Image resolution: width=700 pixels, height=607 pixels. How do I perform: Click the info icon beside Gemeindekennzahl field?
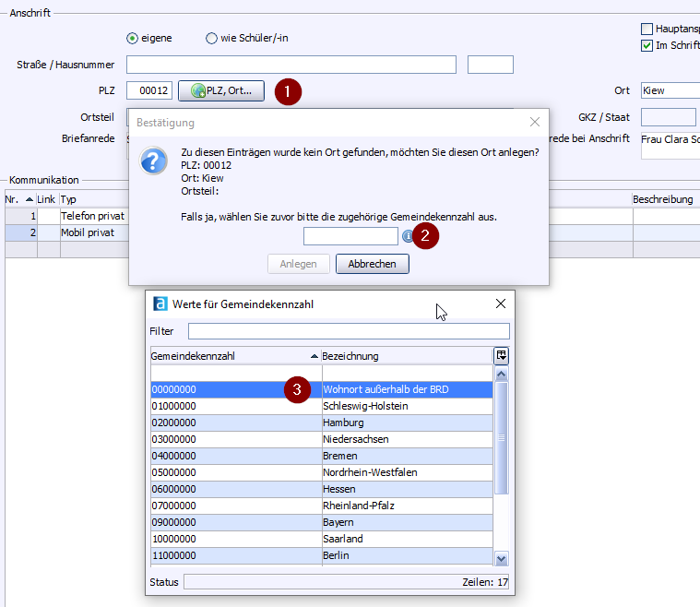(408, 236)
